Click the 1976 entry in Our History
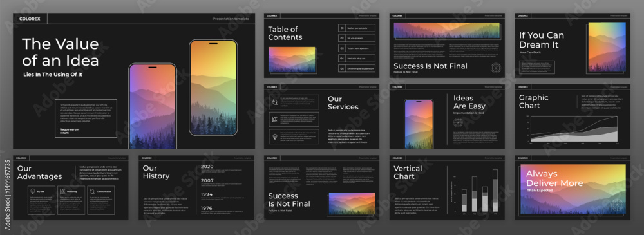This screenshot has height=235, width=644. coord(206,209)
